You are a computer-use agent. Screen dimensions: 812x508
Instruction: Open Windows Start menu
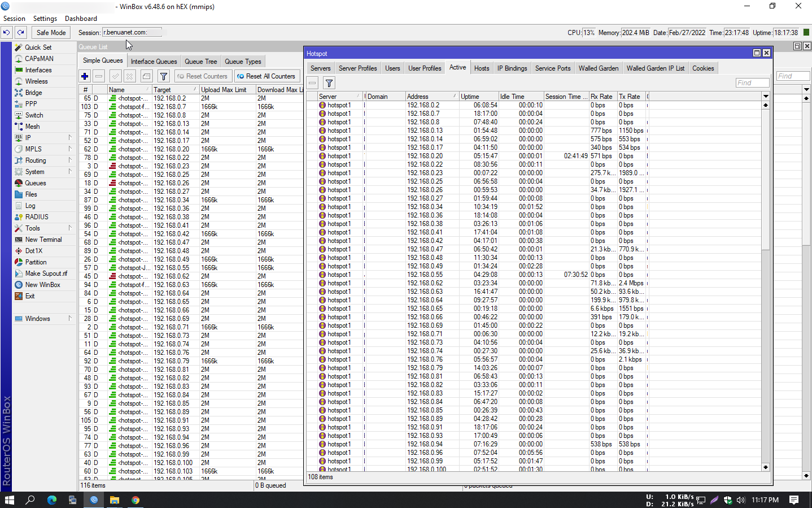click(10, 500)
